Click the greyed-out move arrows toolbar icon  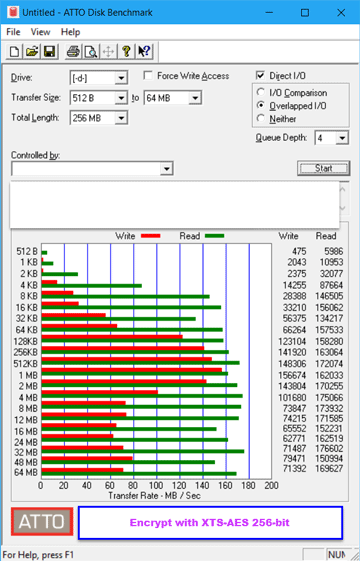[108, 52]
